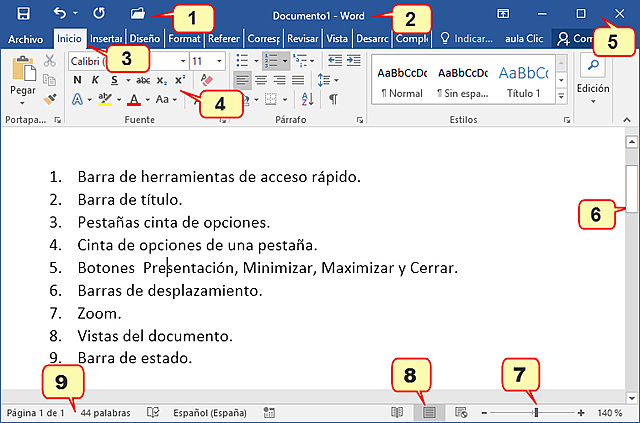Center the text

[x=261, y=80]
